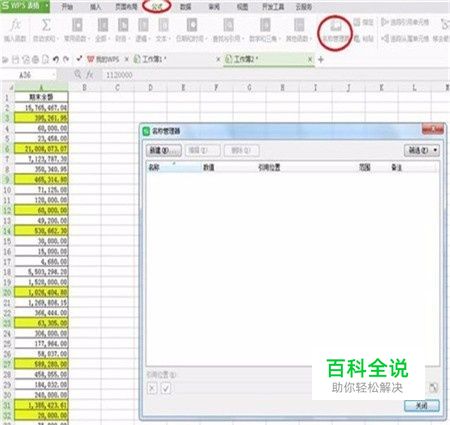
Task: Click the Save icon in quick toolbar
Action: 15,60
